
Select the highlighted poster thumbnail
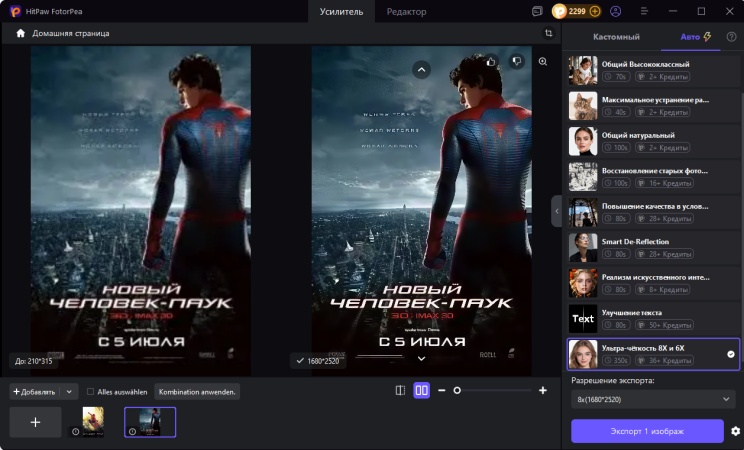coord(150,422)
